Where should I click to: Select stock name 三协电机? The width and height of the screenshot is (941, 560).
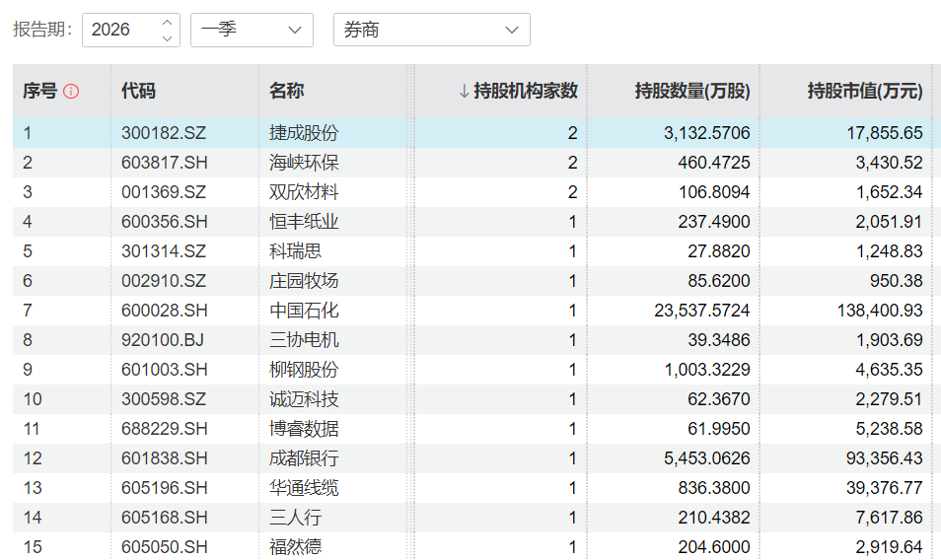click(304, 340)
